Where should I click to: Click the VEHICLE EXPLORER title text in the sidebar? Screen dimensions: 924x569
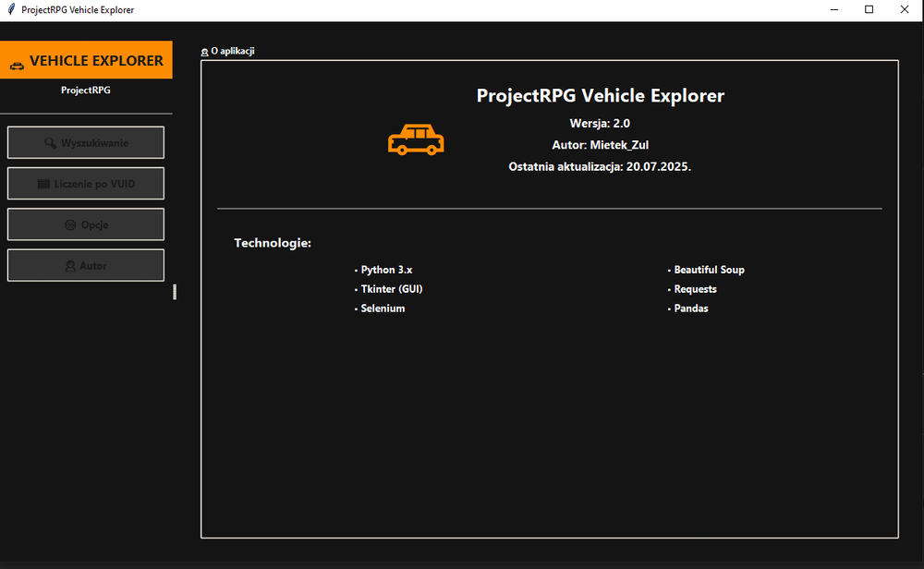[97, 61]
